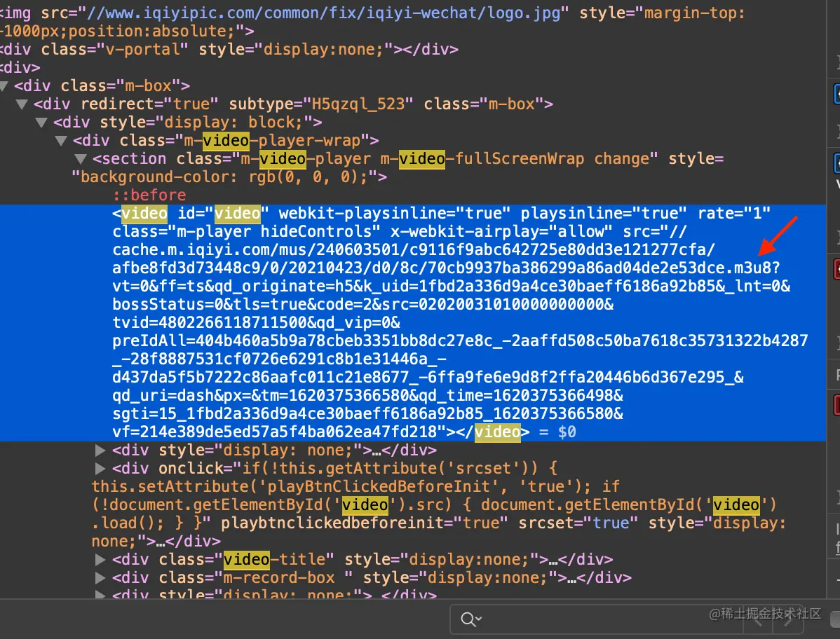This screenshot has height=639, width=840.
Task: Collapse the div style="display: block;" node
Action: tap(41, 122)
